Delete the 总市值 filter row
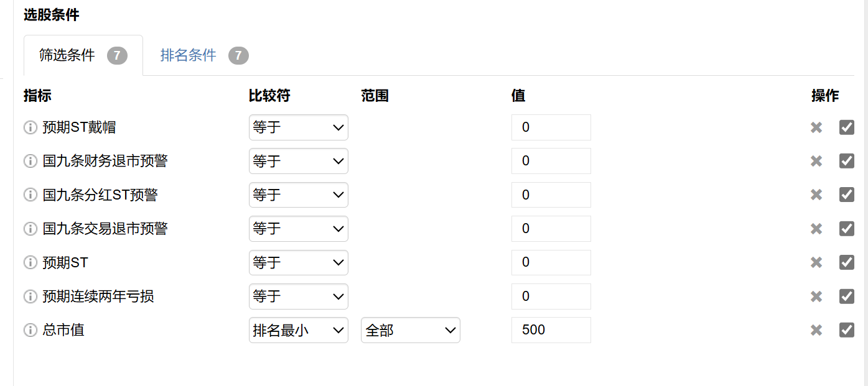Image resolution: width=868 pixels, height=386 pixels. 816,330
